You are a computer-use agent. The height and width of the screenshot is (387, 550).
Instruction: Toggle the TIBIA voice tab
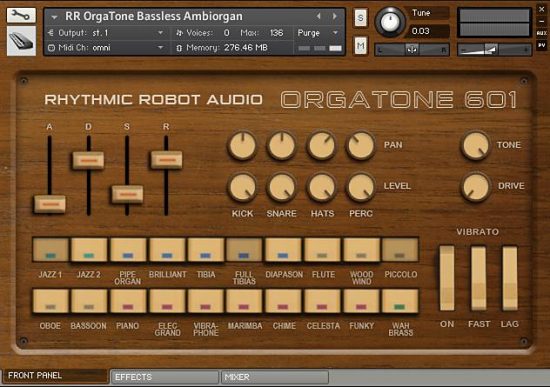point(206,250)
